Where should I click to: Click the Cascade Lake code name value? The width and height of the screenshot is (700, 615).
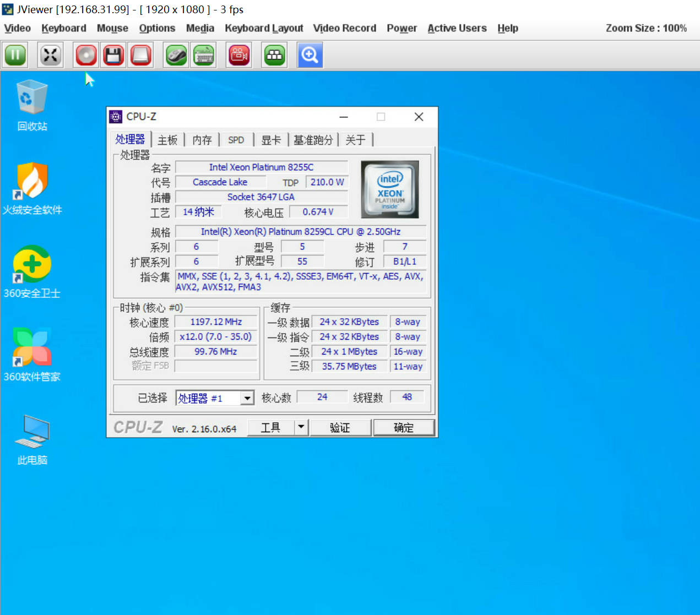click(220, 182)
